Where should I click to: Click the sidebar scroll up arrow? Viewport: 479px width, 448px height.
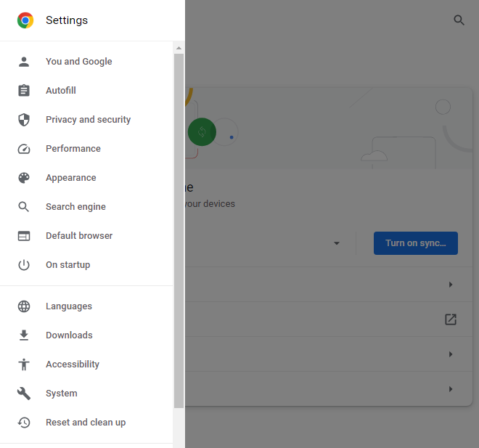click(x=179, y=48)
